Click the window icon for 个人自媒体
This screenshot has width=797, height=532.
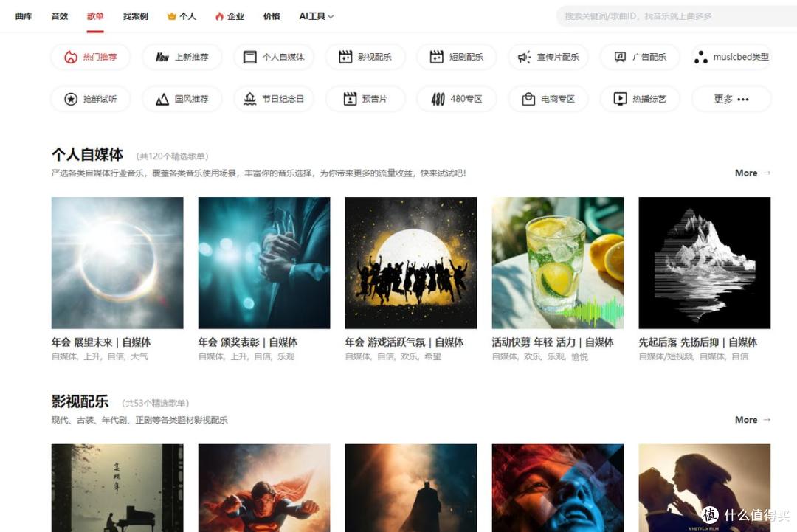coord(249,57)
